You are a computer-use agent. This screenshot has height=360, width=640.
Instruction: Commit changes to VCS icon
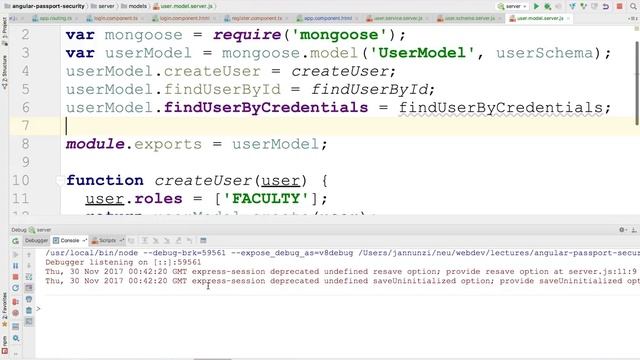click(584, 7)
